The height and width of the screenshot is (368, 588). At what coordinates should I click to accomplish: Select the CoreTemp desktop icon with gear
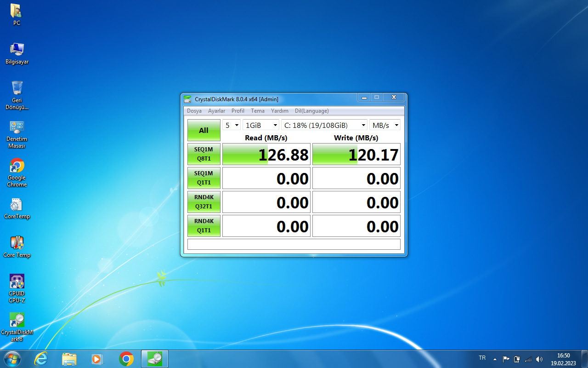coord(17,208)
